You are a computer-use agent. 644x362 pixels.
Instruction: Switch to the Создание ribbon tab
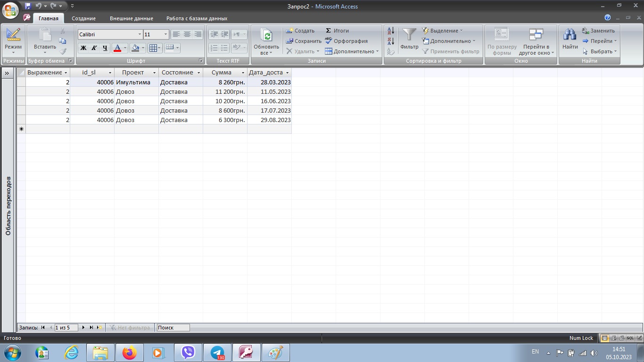[x=83, y=18]
